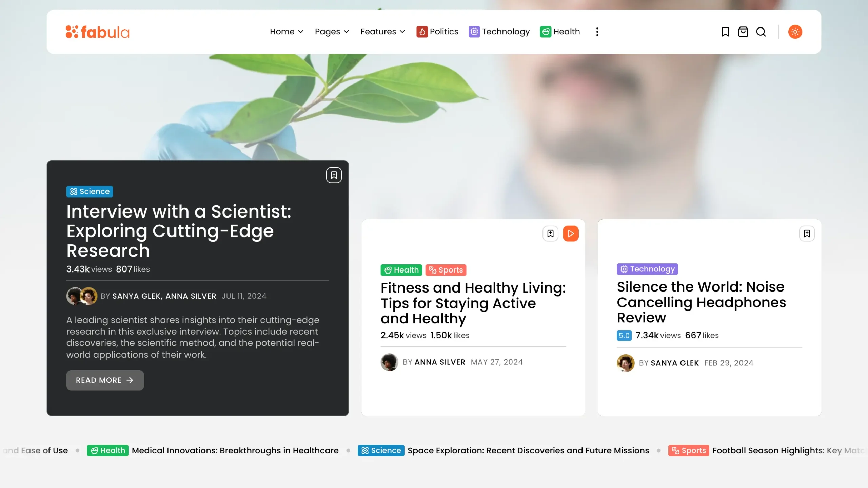Click the READ MORE button
The width and height of the screenshot is (868, 488).
pyautogui.click(x=105, y=380)
